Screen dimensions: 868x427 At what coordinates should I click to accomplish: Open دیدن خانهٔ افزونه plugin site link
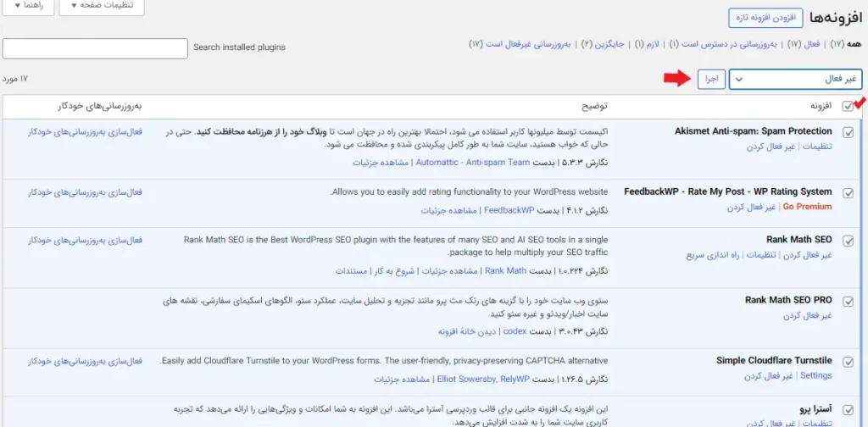click(x=467, y=330)
